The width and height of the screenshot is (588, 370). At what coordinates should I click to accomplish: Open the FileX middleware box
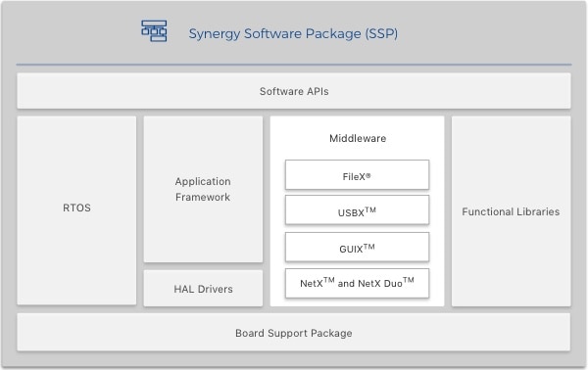pyautogui.click(x=357, y=175)
